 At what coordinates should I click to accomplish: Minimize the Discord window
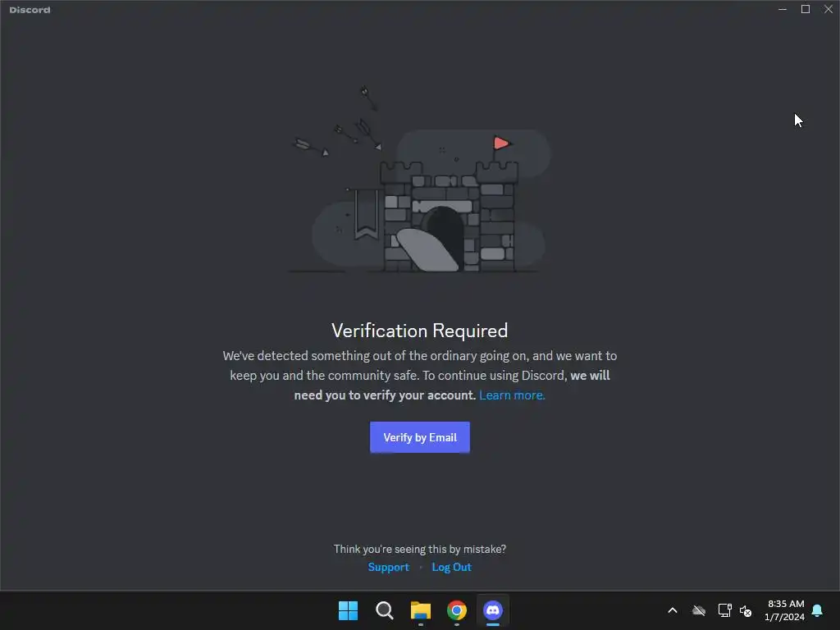point(782,9)
